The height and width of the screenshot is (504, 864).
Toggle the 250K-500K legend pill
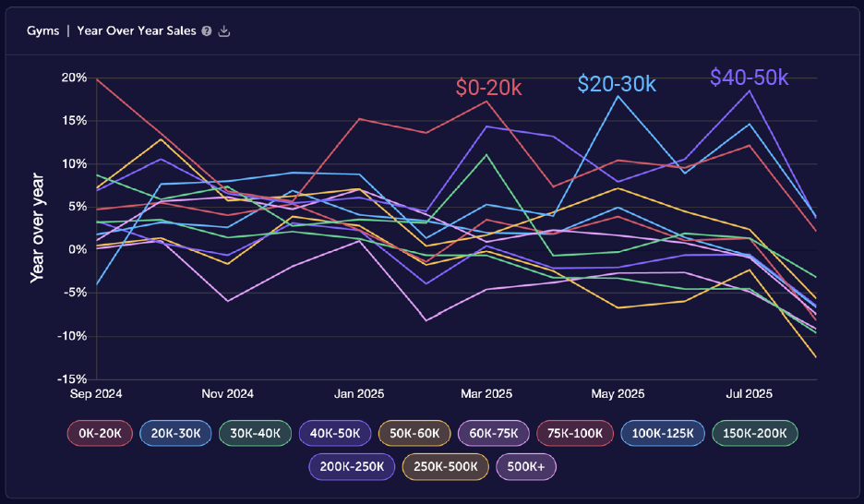pyautogui.click(x=447, y=466)
